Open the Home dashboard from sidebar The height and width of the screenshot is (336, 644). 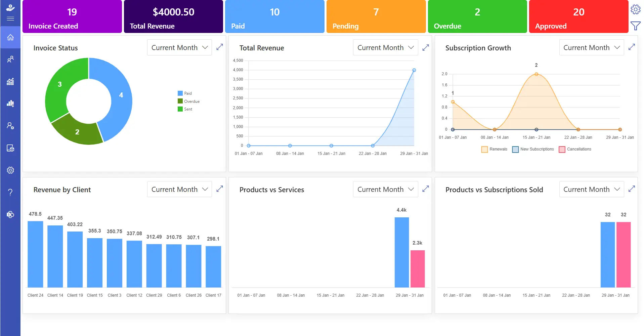pyautogui.click(x=10, y=37)
